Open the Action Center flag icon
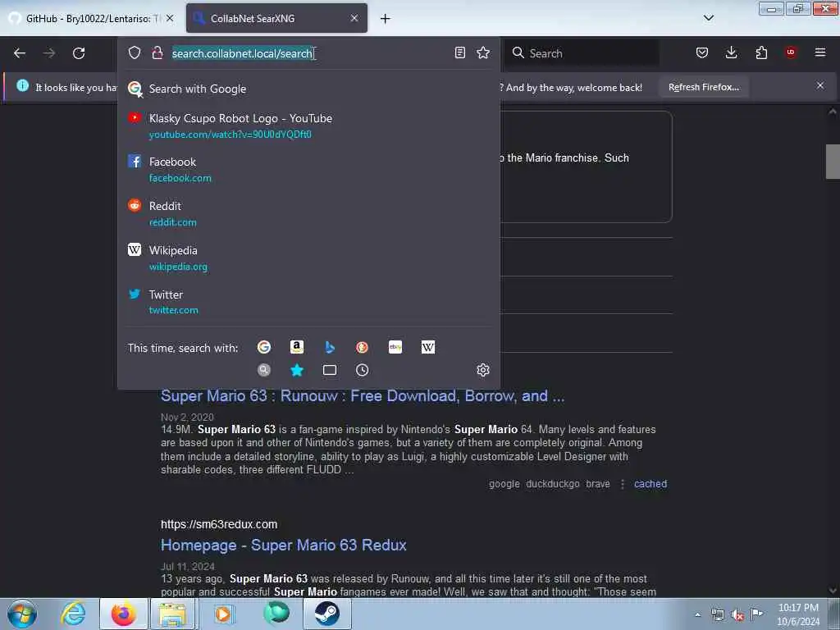The height and width of the screenshot is (630, 840). pos(756,614)
